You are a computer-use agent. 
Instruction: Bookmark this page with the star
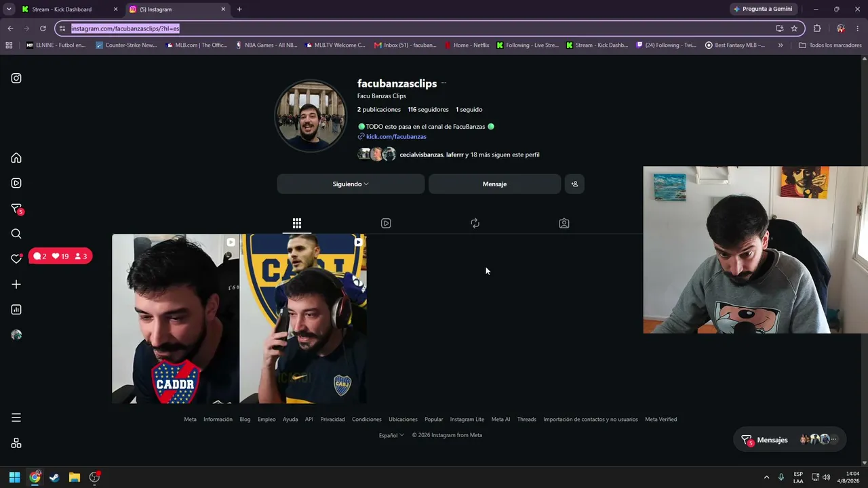794,28
